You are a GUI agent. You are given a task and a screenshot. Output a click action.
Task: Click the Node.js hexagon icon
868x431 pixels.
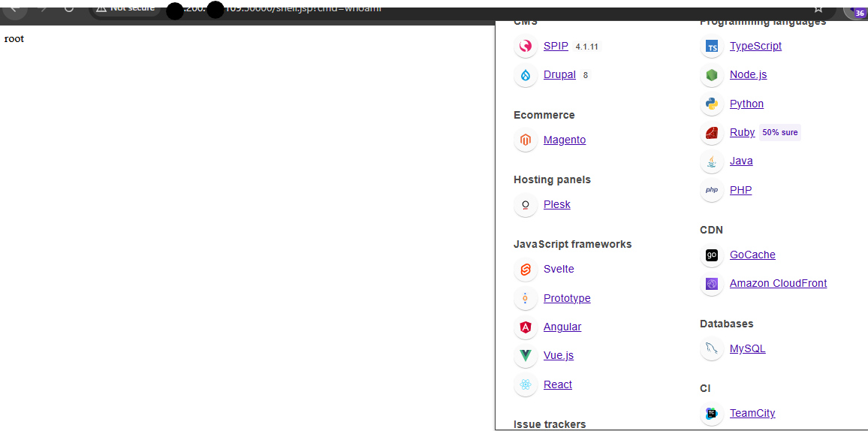[712, 74]
